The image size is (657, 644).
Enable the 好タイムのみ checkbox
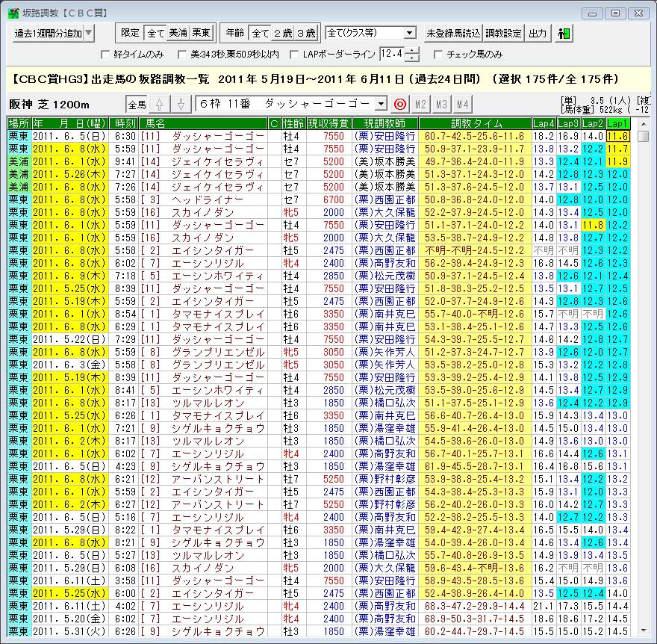pos(105,55)
